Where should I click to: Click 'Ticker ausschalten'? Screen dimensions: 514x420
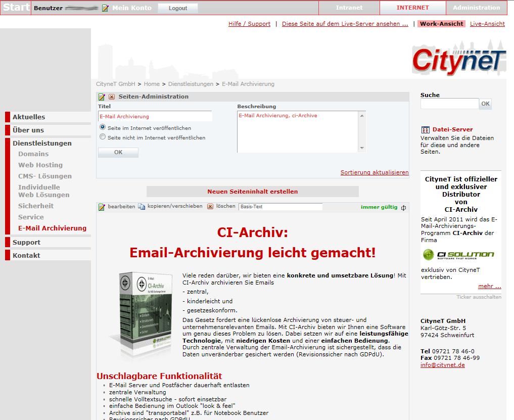[479, 297]
